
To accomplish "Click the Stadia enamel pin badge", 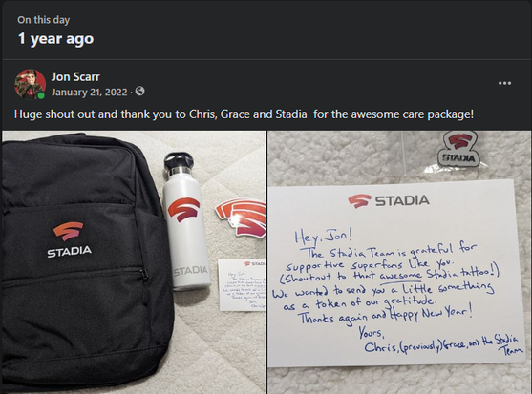I will [x=458, y=150].
